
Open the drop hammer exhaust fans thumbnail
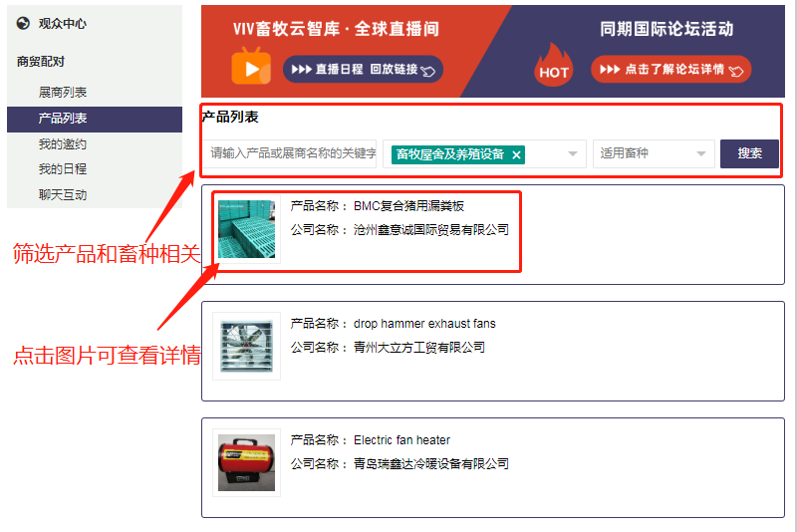click(246, 346)
